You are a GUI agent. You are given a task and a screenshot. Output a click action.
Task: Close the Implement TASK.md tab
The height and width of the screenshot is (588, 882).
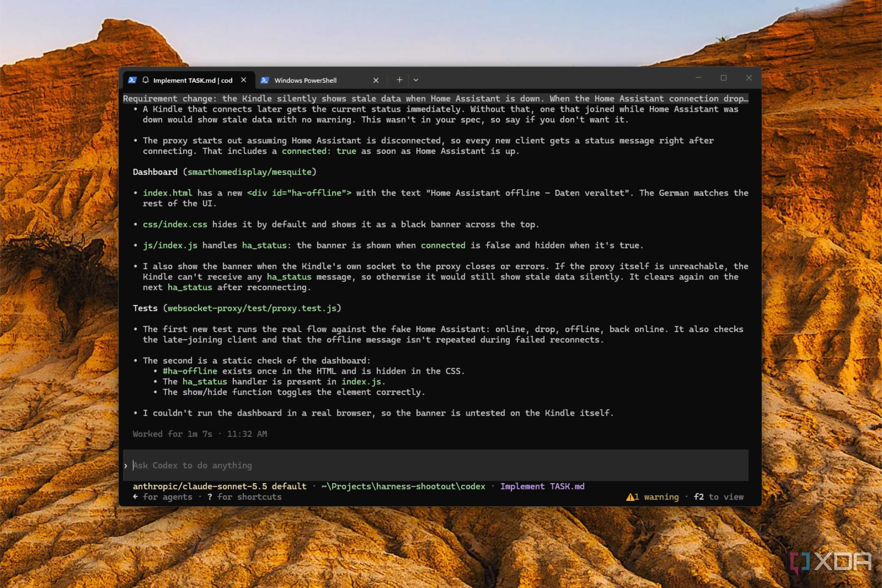coord(244,80)
